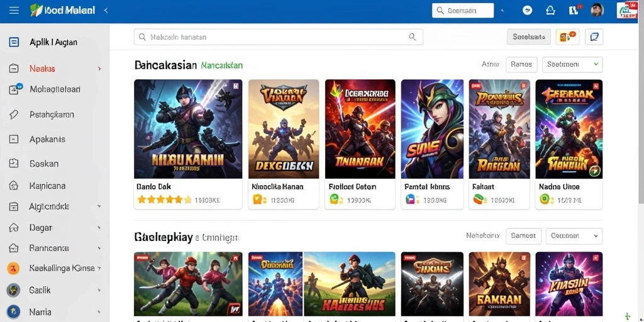This screenshot has height=322, width=644.
Task: Expand the Keakallinga Kanse chevron
Action: [x=99, y=269]
